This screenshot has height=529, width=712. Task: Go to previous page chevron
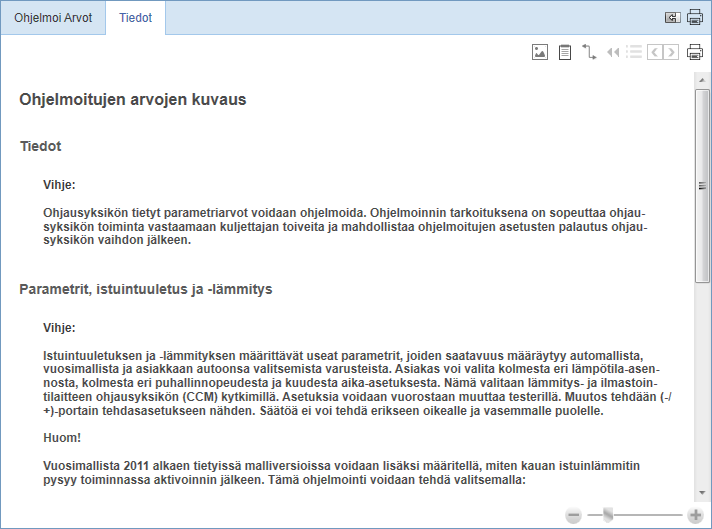coord(654,52)
